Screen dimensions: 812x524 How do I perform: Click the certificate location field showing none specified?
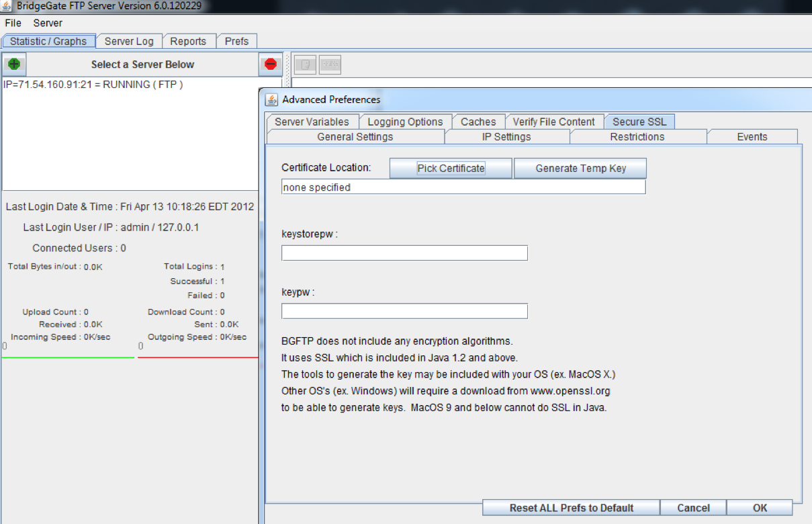pos(463,187)
